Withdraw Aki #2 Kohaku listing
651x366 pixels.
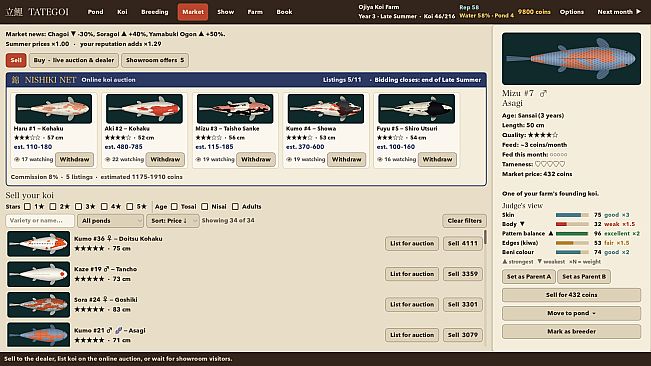165,159
